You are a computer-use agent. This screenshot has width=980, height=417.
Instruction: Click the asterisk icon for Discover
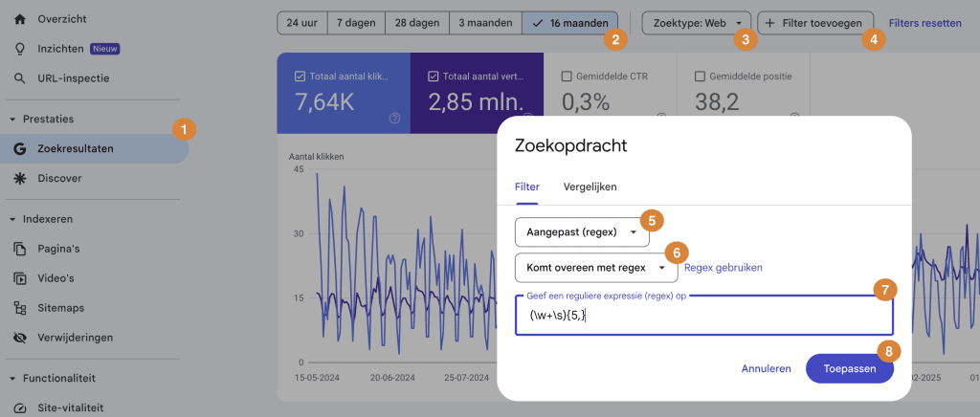tap(20, 179)
